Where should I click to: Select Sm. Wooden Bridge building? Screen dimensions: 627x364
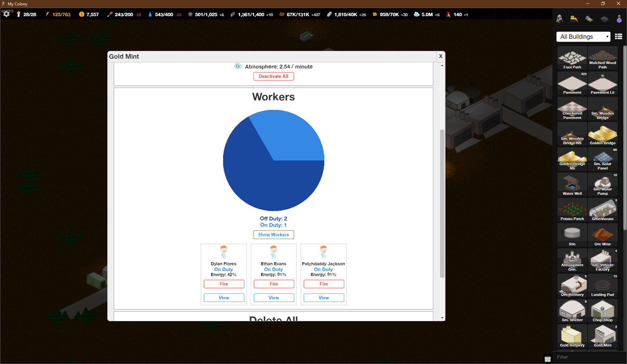pos(603,109)
